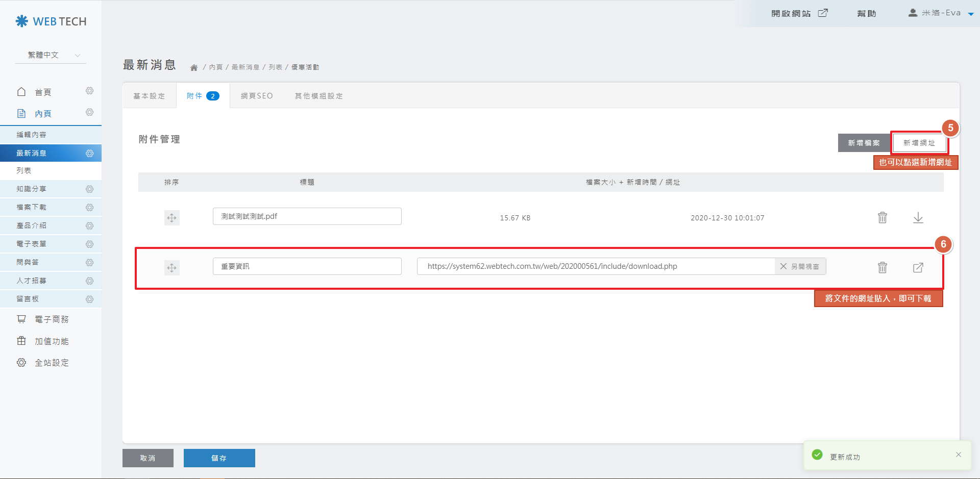Delete the 測試測試測試.pdf attachment with trash icon
This screenshot has height=479, width=980.
click(882, 218)
